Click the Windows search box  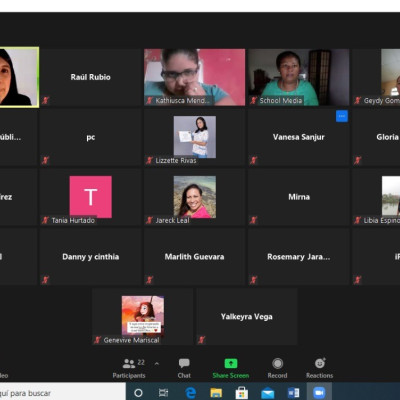(x=63, y=393)
